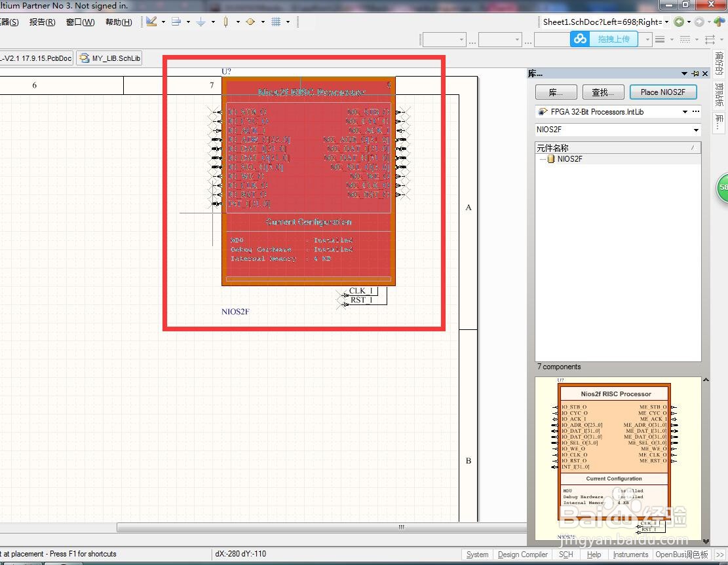
Task: Expand the simulation sources dropdown arrow
Action: pyautogui.click(x=263, y=22)
